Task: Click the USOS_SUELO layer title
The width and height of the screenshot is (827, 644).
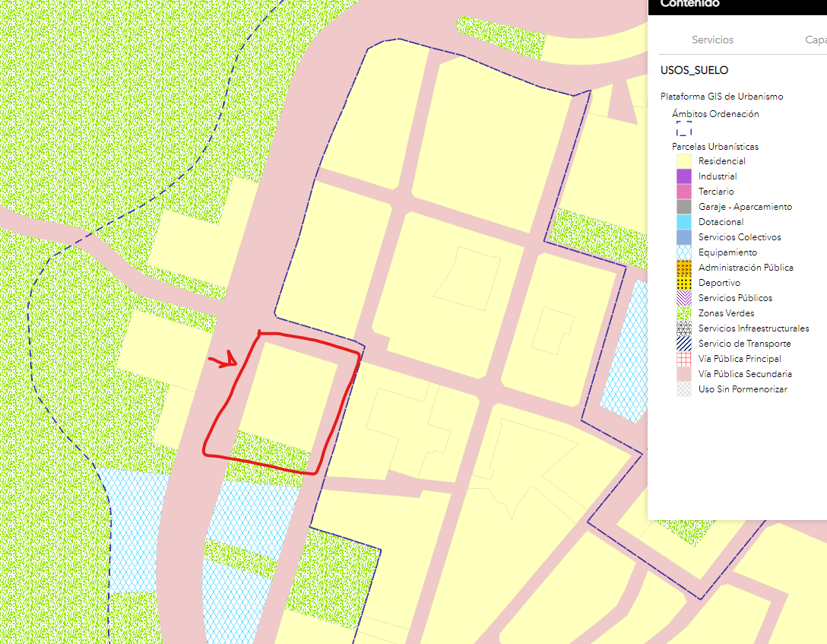Action: pos(694,70)
